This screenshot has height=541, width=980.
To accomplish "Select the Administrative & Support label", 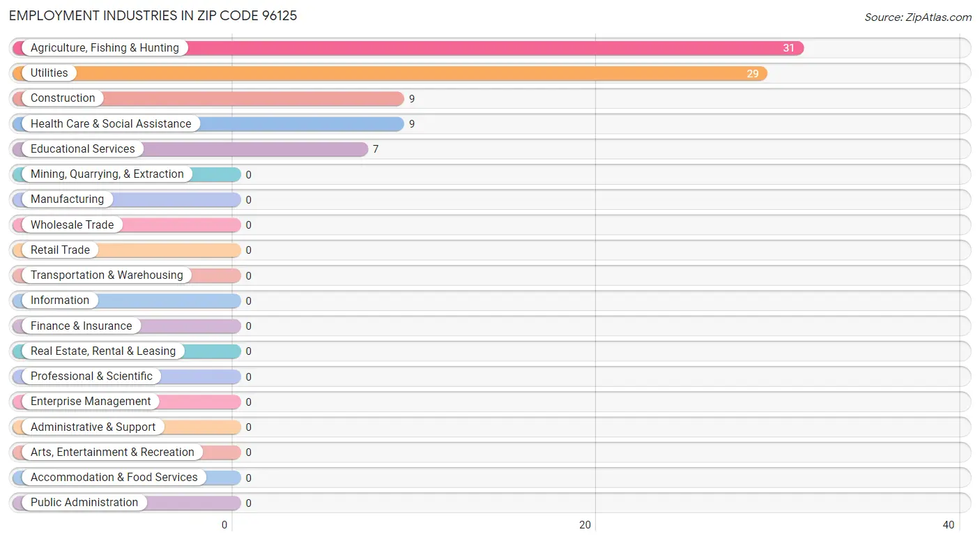I will point(93,427).
